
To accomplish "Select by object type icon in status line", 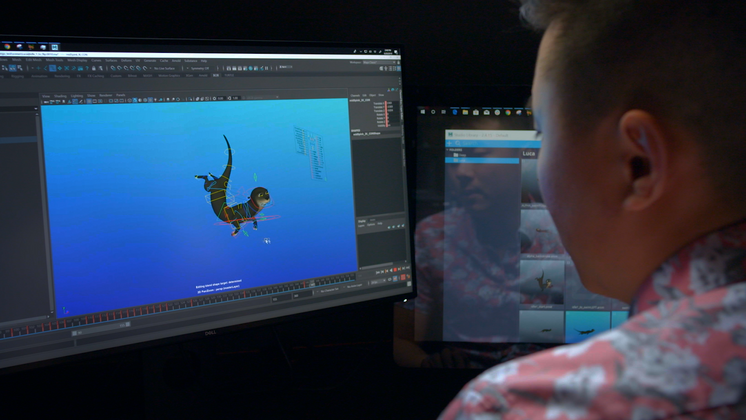I will pos(13,68).
